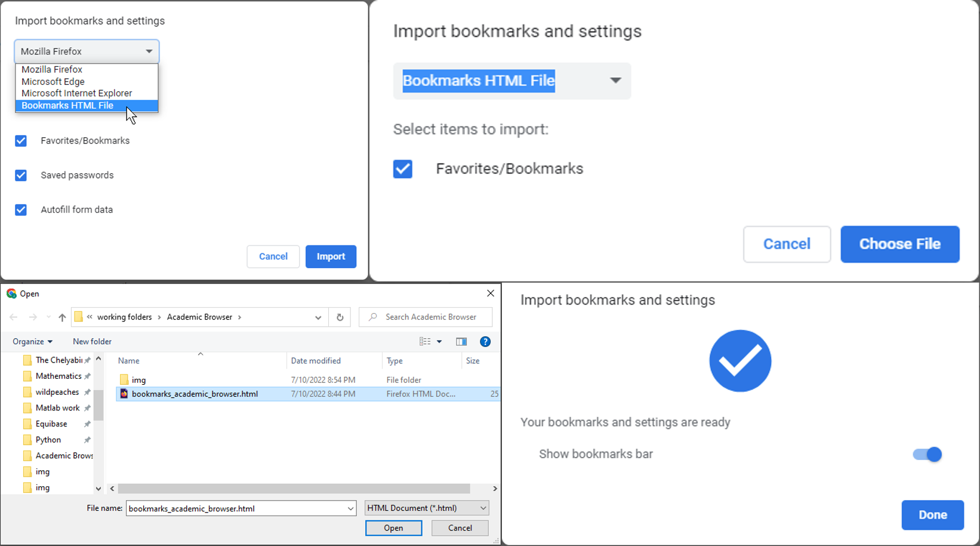Click Academic Browser in address path
Screen dimensions: 980x546
point(199,317)
